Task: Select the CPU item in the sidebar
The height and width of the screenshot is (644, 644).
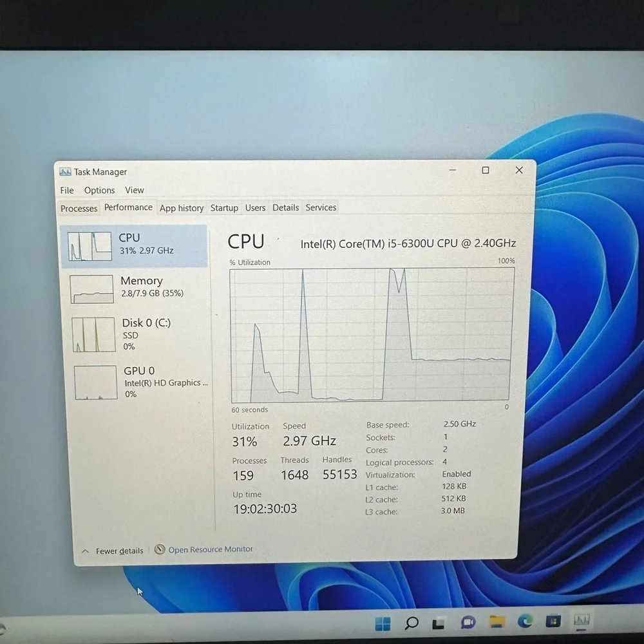Action: pyautogui.click(x=134, y=246)
